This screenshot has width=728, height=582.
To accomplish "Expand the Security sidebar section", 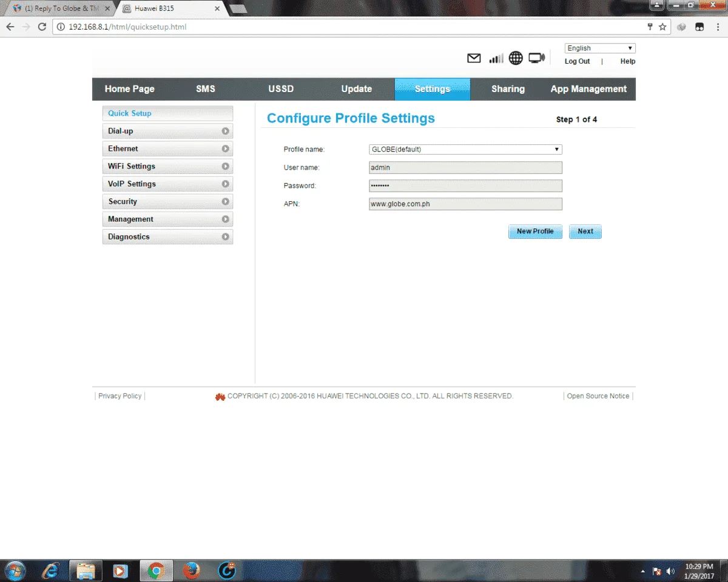I will [167, 201].
